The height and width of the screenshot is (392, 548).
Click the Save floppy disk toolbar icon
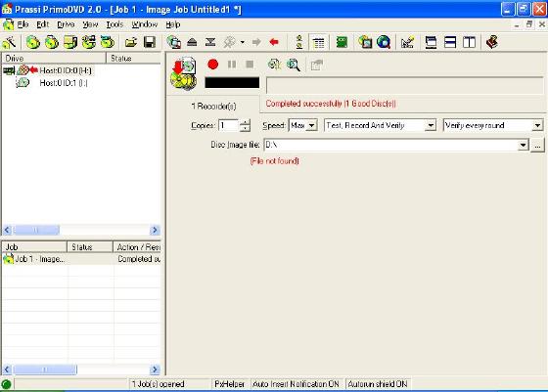(150, 42)
